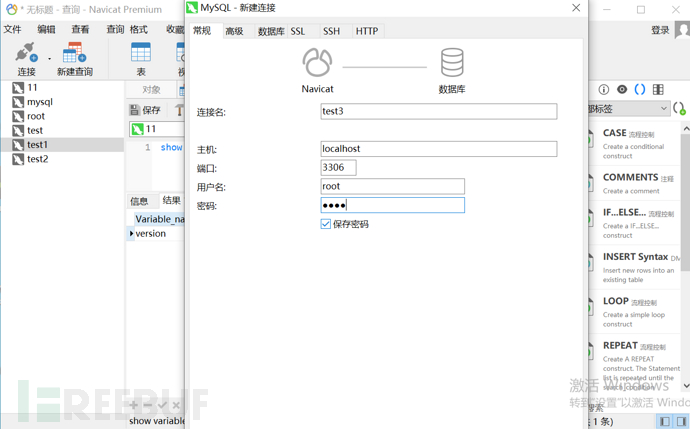
Task: Click the info circle icon in the right panel
Action: (x=604, y=90)
